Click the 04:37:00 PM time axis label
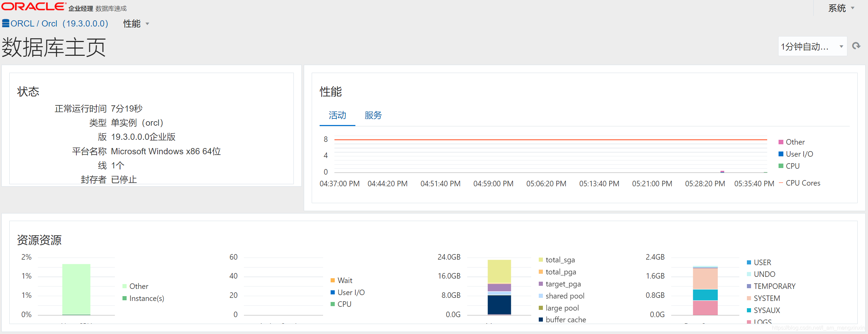The height and width of the screenshot is (334, 868). [340, 184]
